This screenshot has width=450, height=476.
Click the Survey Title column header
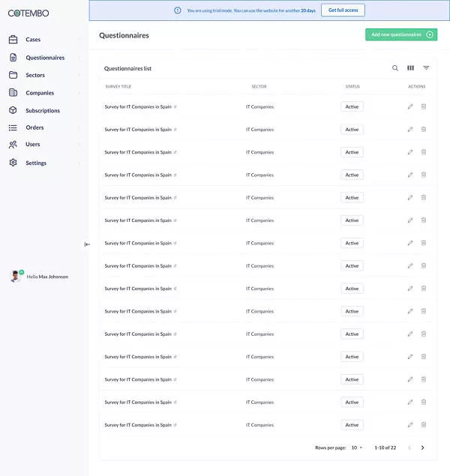[x=118, y=86]
